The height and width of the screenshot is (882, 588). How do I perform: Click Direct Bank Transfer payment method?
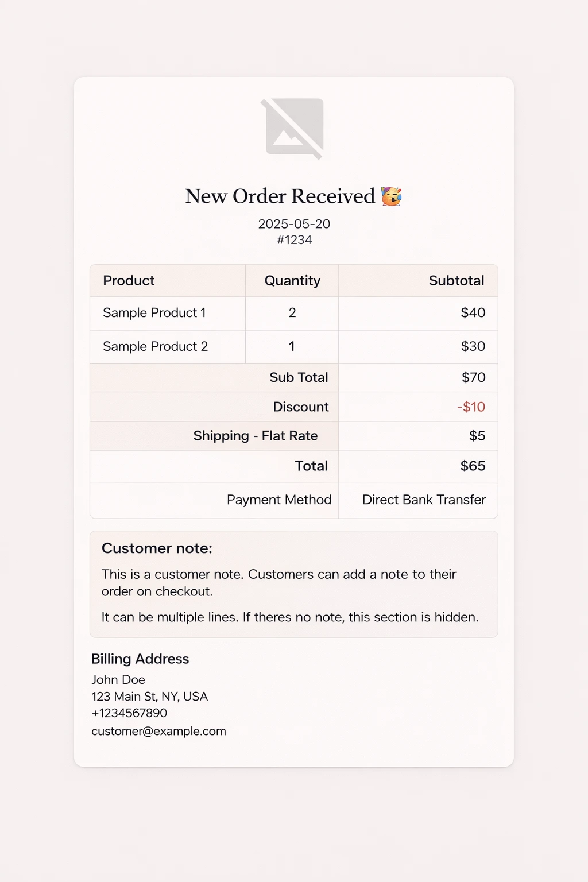tap(424, 500)
